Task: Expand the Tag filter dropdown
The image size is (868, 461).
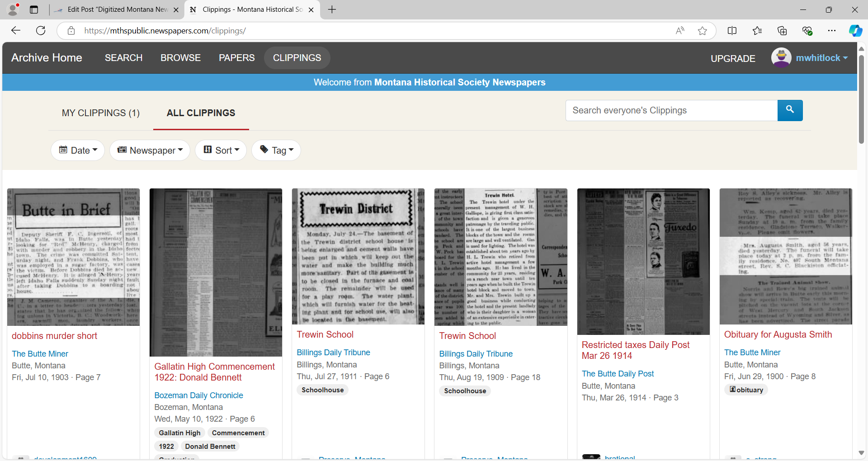Action: point(276,150)
